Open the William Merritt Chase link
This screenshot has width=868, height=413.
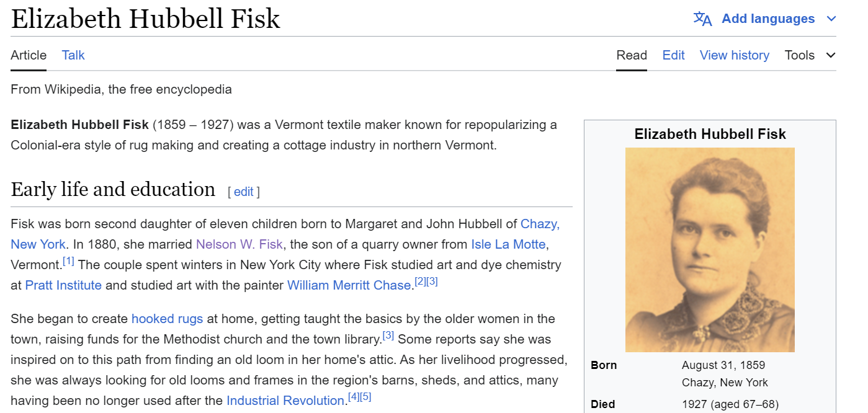click(349, 285)
